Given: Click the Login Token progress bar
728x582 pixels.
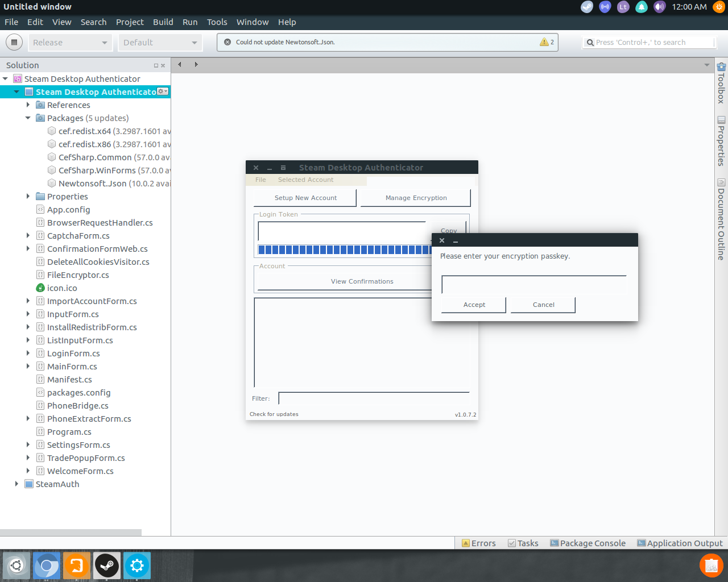Looking at the screenshot, I should pyautogui.click(x=341, y=249).
